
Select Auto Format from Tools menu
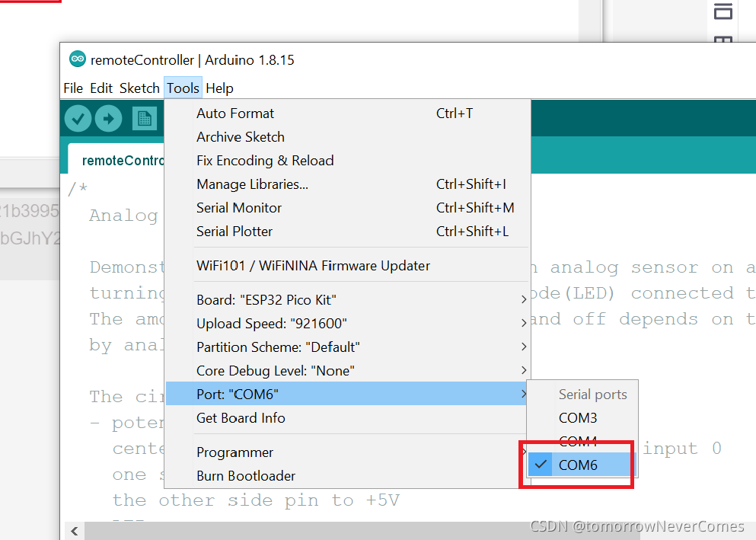[x=347, y=113]
